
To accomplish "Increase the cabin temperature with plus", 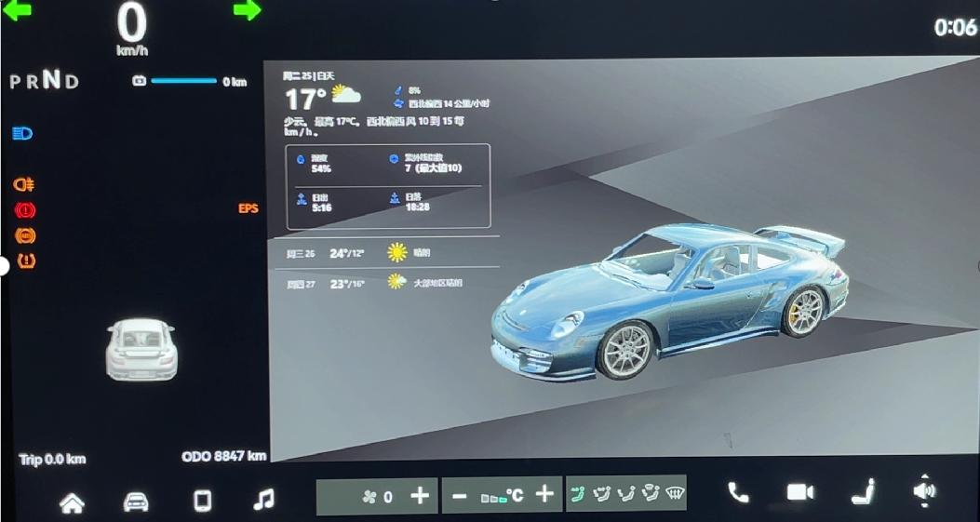I will [544, 495].
